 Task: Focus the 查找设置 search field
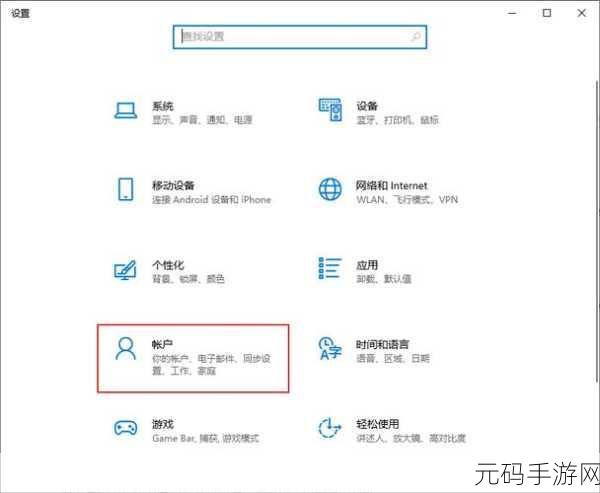(x=300, y=37)
